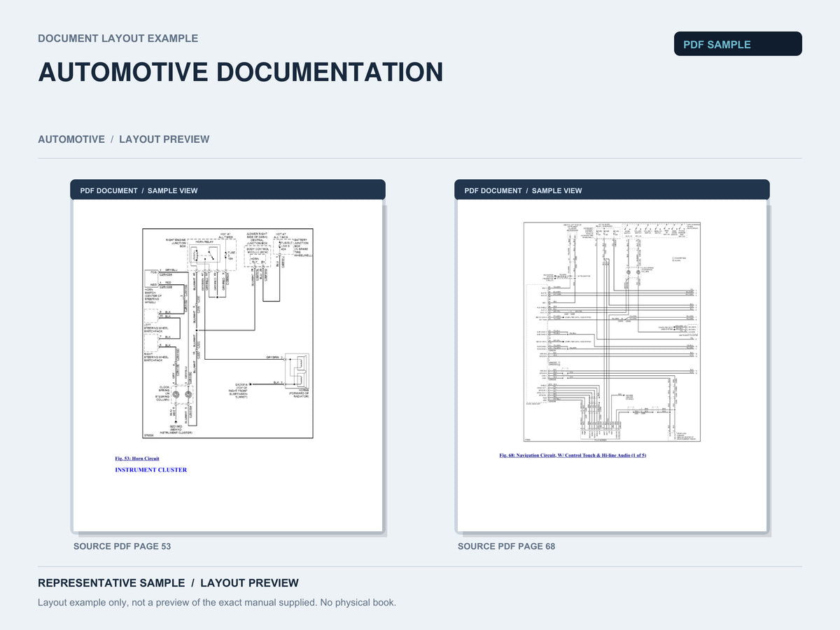
Task: Click the PDF SAMPLE badge
Action: 738,44
